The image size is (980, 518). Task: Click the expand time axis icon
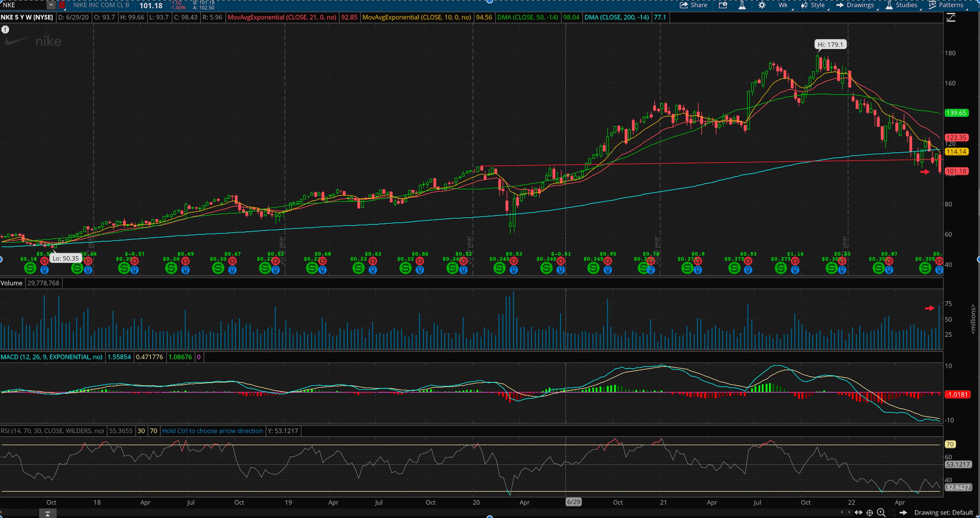[858, 512]
